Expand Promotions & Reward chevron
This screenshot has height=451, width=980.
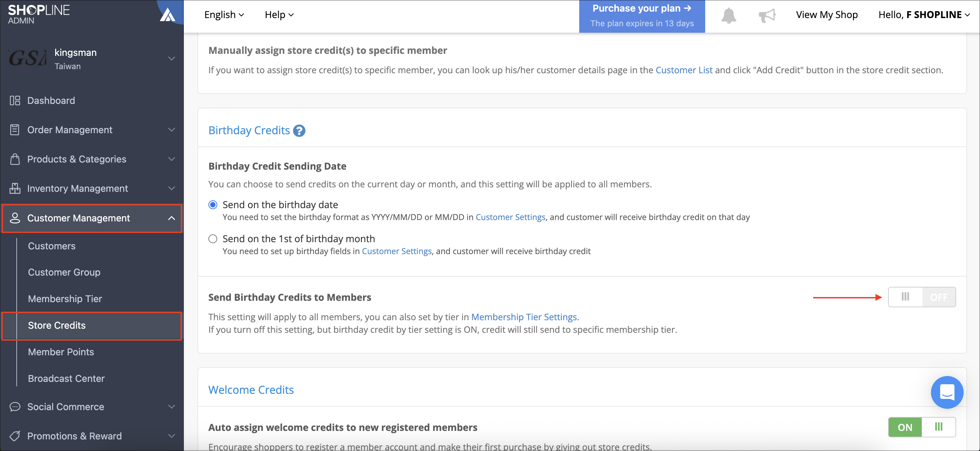coord(172,436)
